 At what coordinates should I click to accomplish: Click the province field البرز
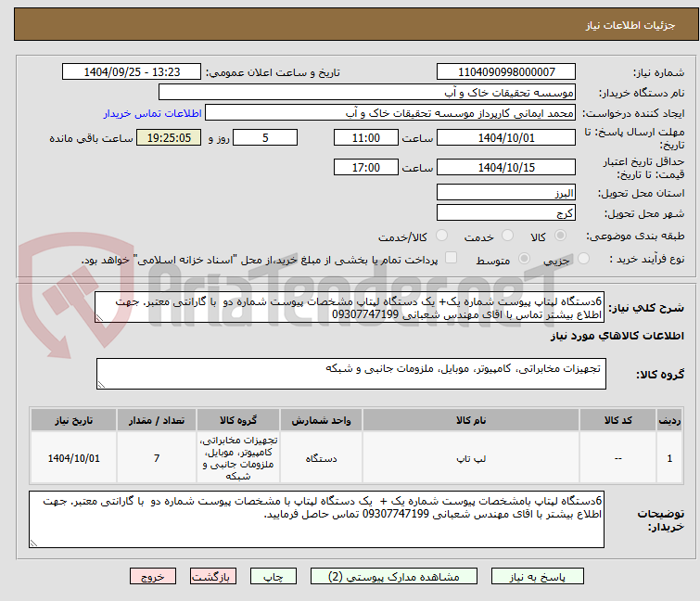[506, 192]
